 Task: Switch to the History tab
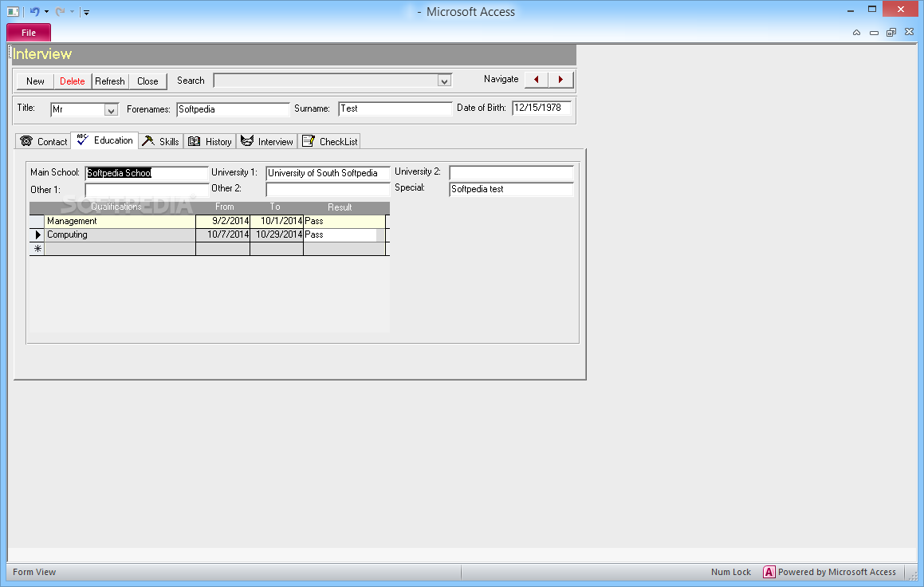pos(210,141)
